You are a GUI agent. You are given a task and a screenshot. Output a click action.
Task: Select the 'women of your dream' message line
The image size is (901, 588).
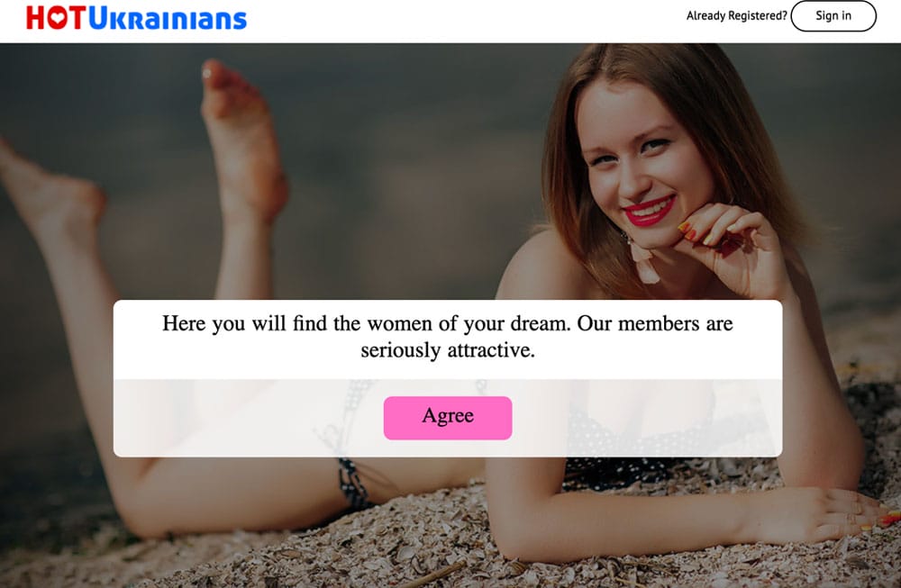tap(448, 324)
